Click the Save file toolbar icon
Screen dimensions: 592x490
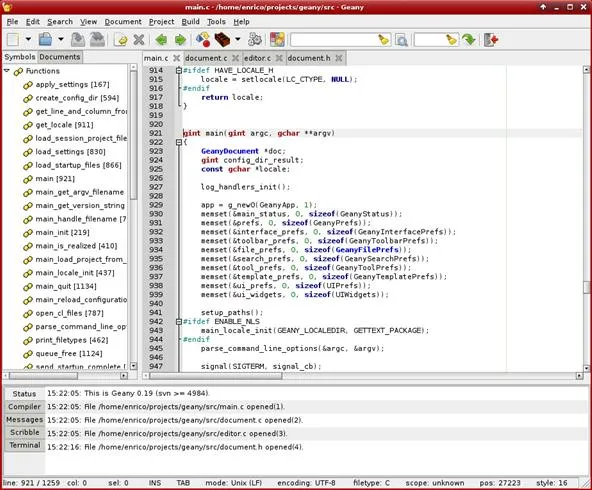(78, 40)
